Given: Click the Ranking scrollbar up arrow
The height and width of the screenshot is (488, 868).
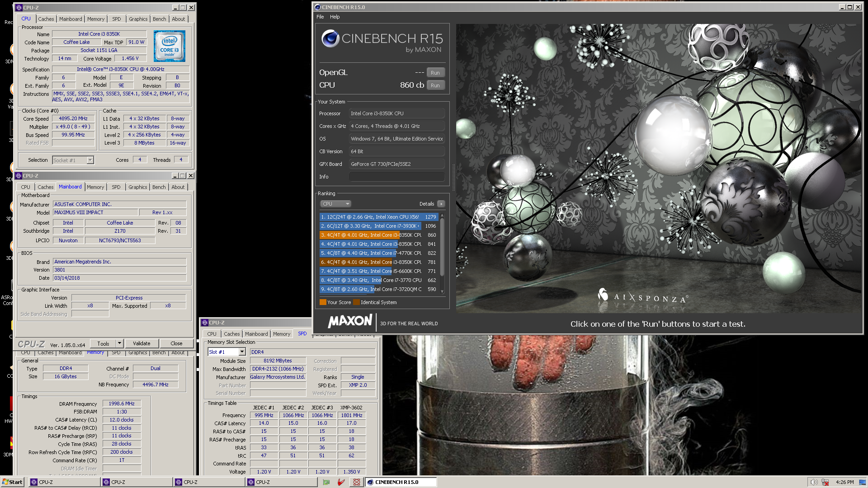Looking at the screenshot, I should pyautogui.click(x=442, y=216).
